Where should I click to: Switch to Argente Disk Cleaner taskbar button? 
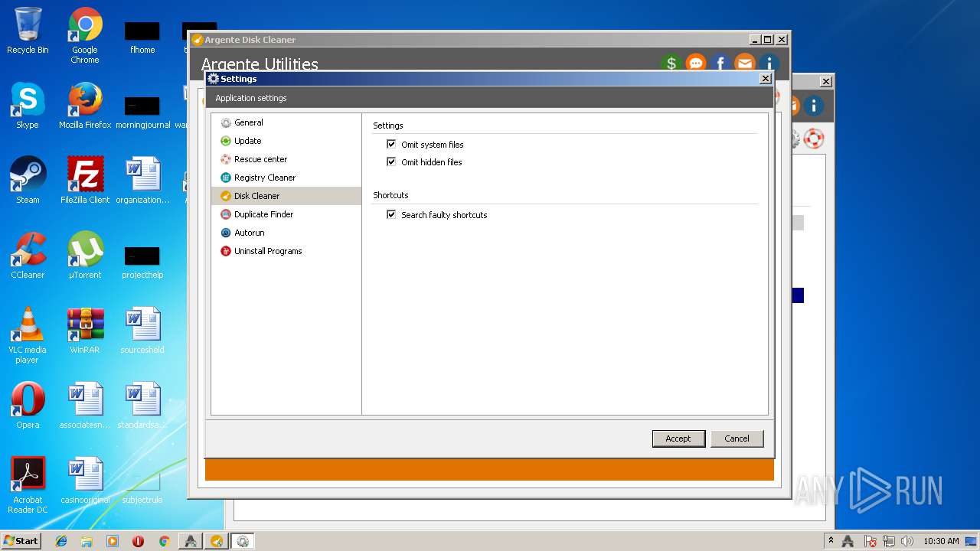click(217, 541)
